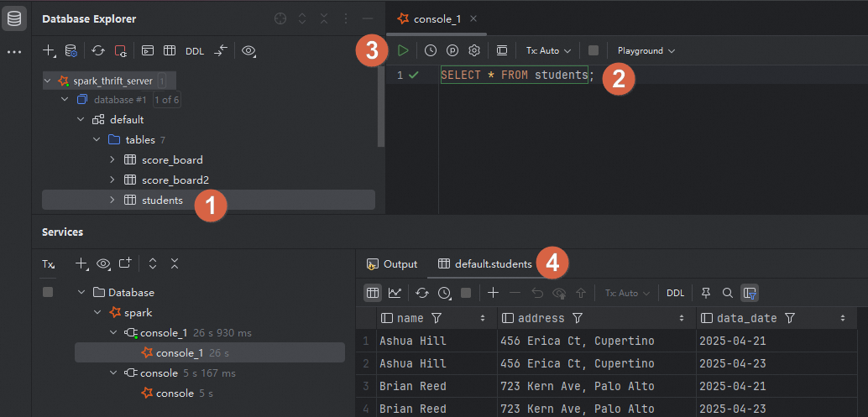This screenshot has height=417, width=868.
Task: Open the table editor icon in explorer toolbar
Action: coord(170,51)
